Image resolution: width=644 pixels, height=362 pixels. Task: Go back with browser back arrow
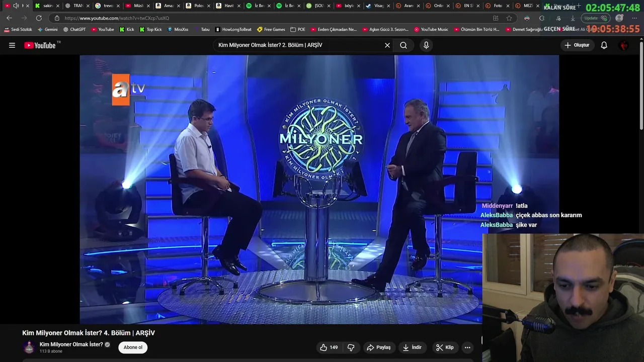tap(9, 18)
